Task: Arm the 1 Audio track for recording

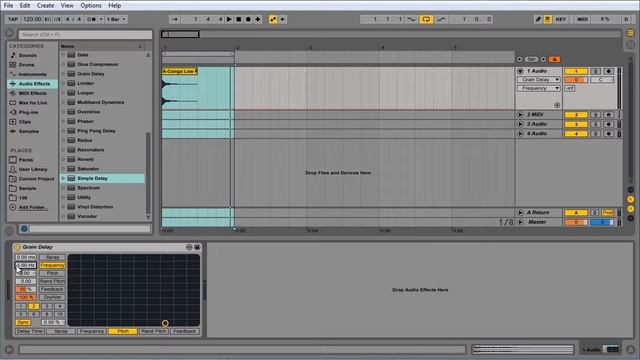Action: 608,71
